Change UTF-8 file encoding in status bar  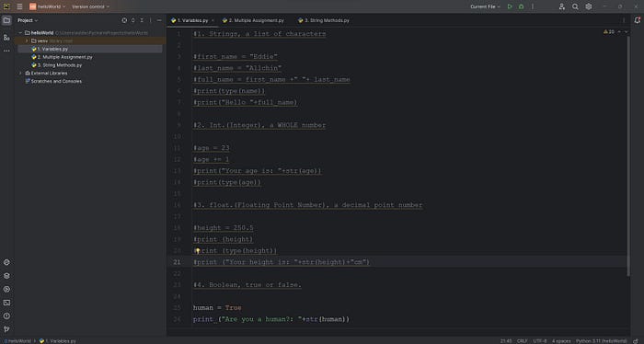pos(540,340)
